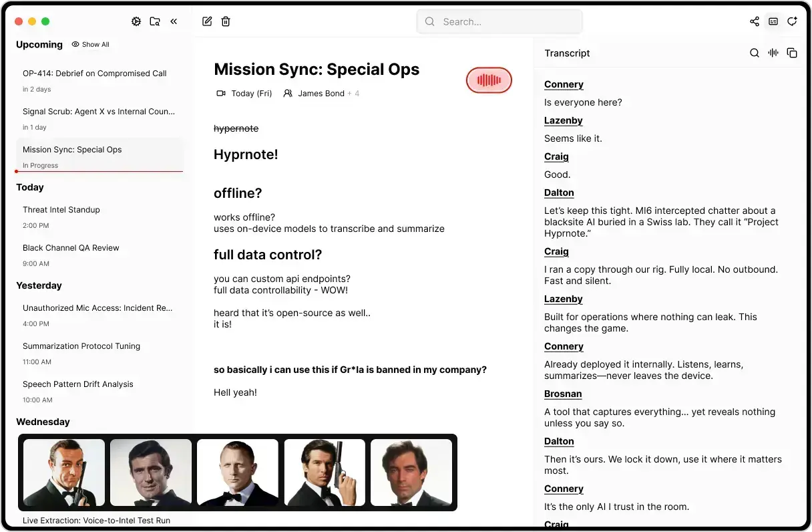Stop the red audio recording indicator
812x532 pixels.
click(x=489, y=80)
